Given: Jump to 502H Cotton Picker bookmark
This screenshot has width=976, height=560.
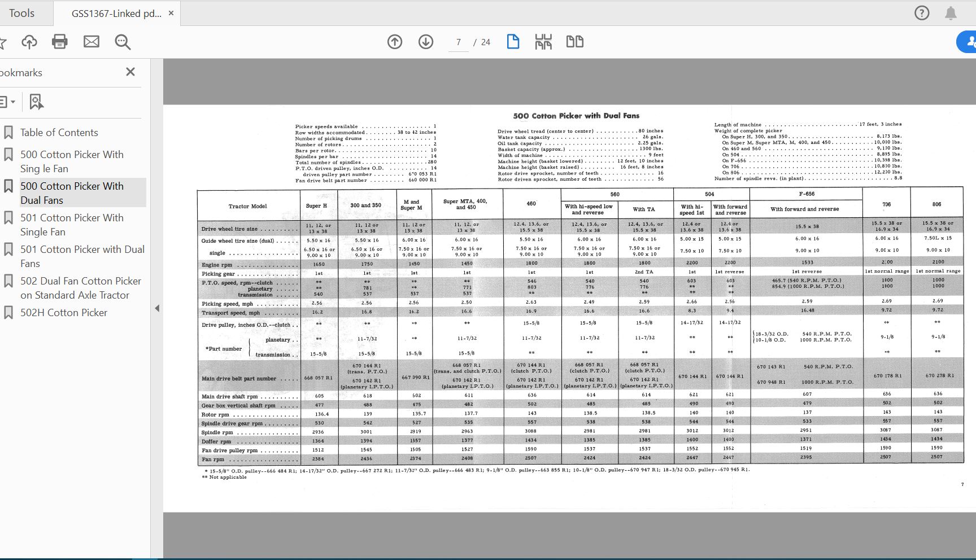Looking at the screenshot, I should (64, 313).
